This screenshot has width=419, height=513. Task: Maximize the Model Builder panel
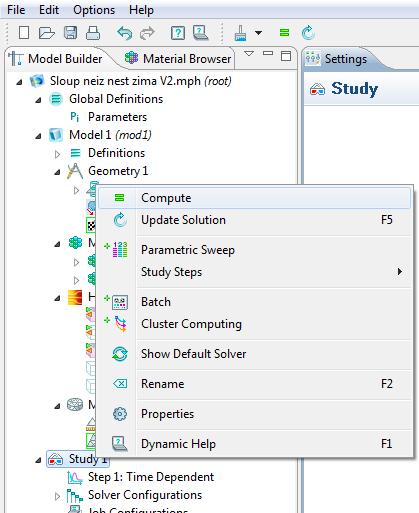[286, 56]
